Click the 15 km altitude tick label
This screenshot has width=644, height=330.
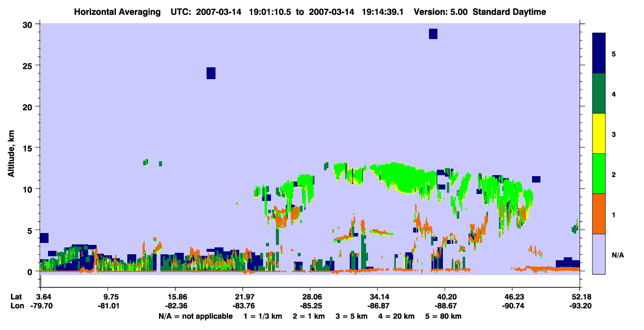[x=29, y=148]
